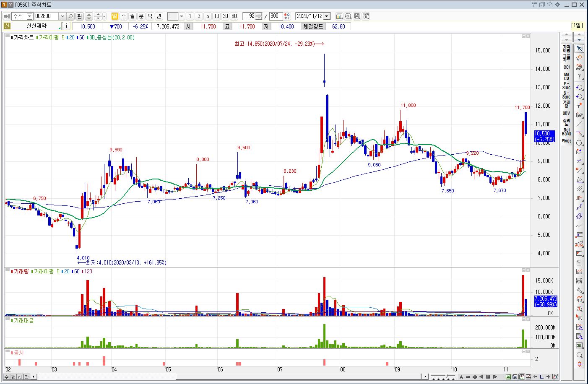Select Bol Band indicator tab
588x384 pixels.
pyautogui.click(x=567, y=132)
